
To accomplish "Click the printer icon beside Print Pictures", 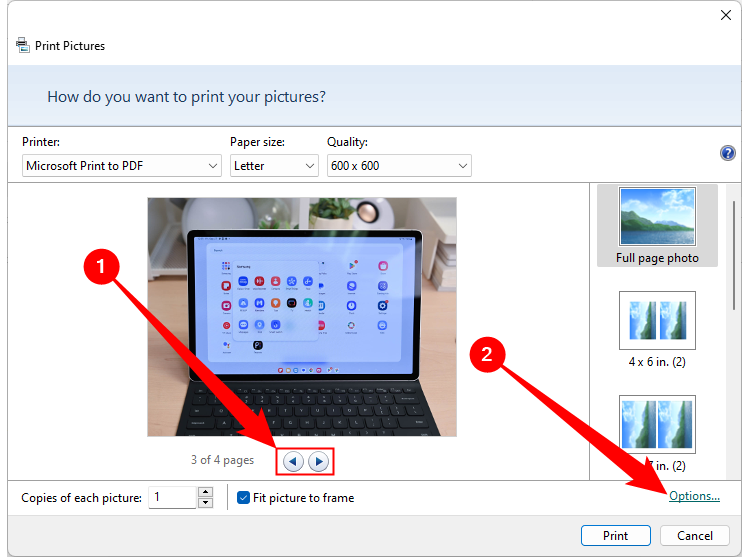I will tap(22, 45).
